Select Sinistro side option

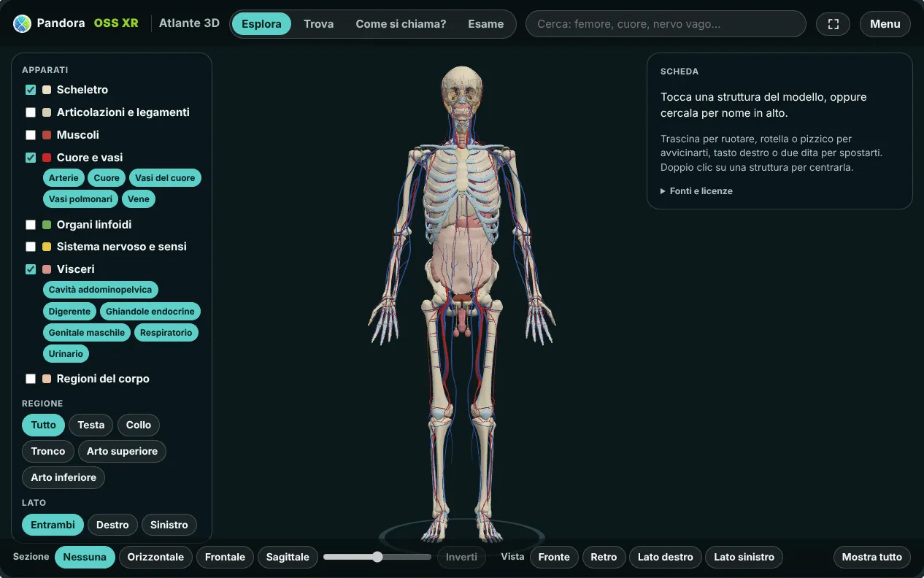(x=169, y=525)
